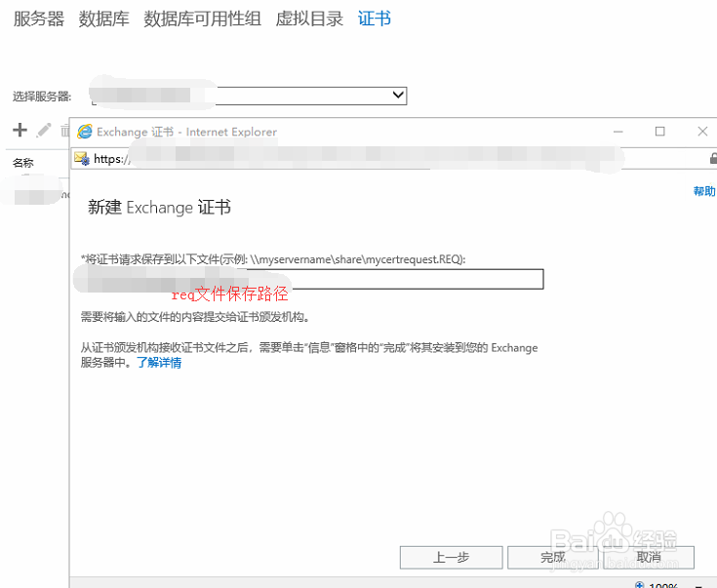717x588 pixels.
Task: Click the 新建 Exchange 证书 heading
Action: click(159, 207)
